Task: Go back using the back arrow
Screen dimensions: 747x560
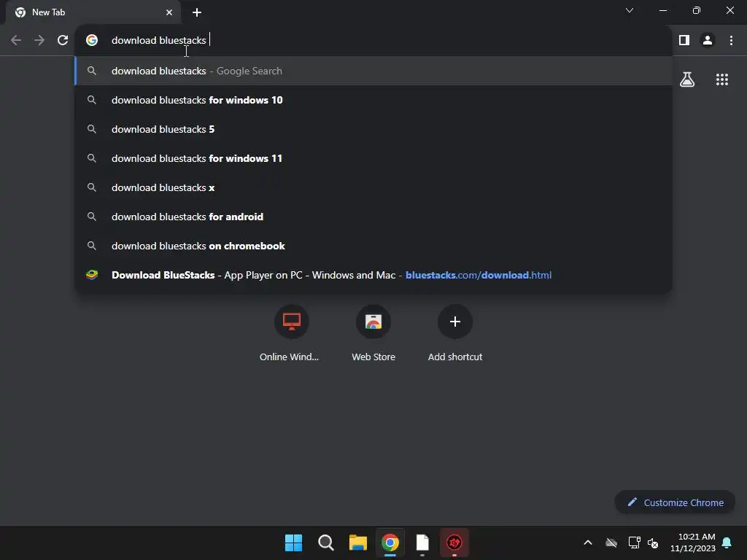Action: (16, 41)
